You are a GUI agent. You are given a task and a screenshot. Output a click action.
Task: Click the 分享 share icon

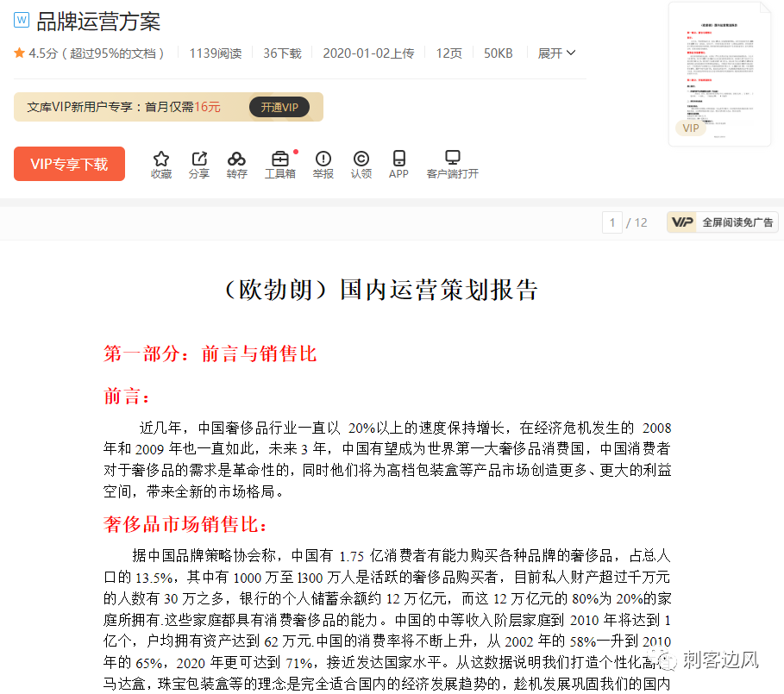point(199,159)
